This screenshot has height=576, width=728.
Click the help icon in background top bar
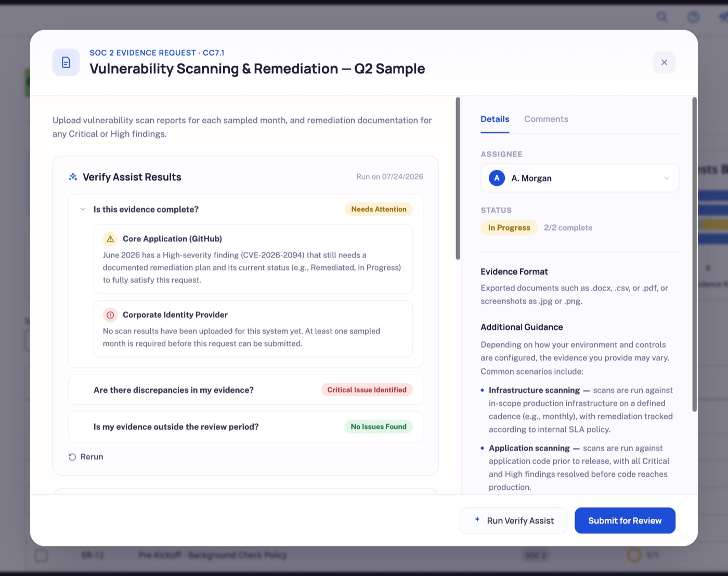click(693, 17)
